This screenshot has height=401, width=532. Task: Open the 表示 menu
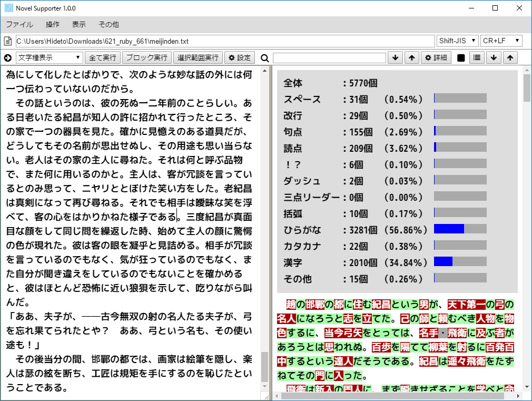(x=80, y=24)
